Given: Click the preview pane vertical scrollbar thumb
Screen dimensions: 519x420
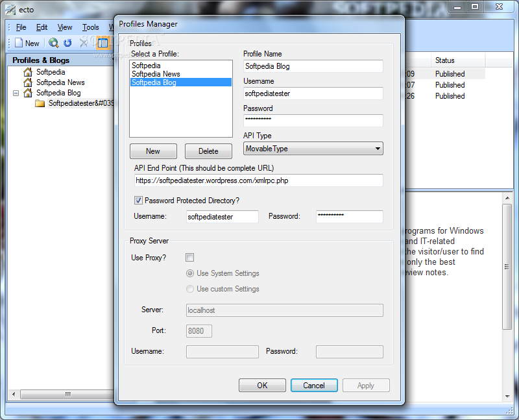Looking at the screenshot, I should pos(507,267).
